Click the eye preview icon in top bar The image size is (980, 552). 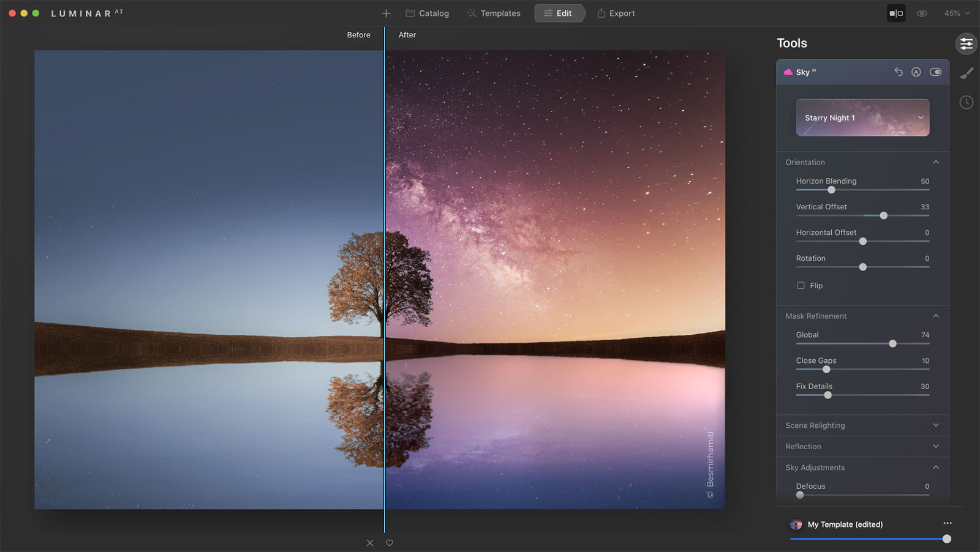[x=922, y=13]
